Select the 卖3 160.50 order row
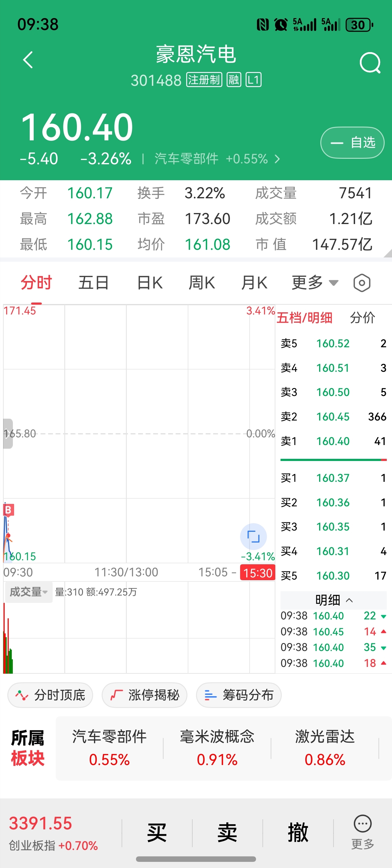392x868 pixels. [x=334, y=392]
